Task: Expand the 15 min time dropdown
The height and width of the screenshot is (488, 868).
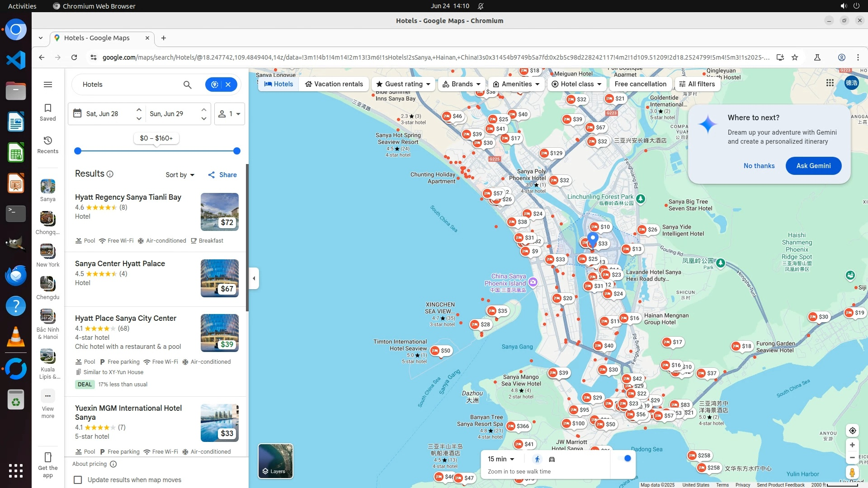Action: 501,459
